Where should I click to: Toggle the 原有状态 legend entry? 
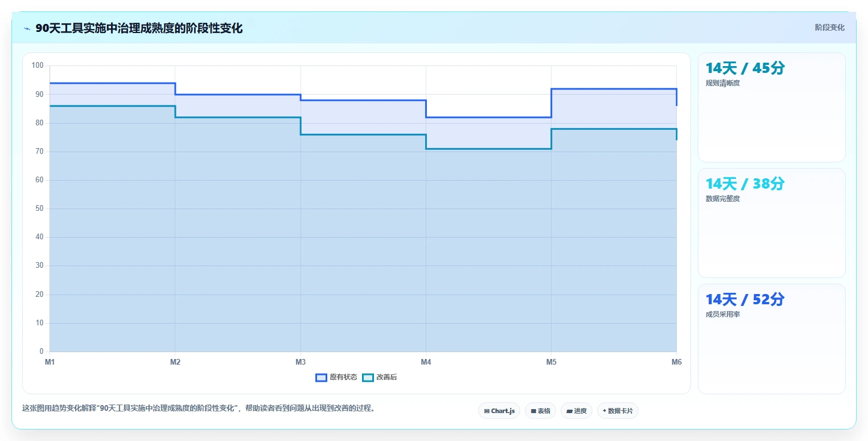coord(336,377)
